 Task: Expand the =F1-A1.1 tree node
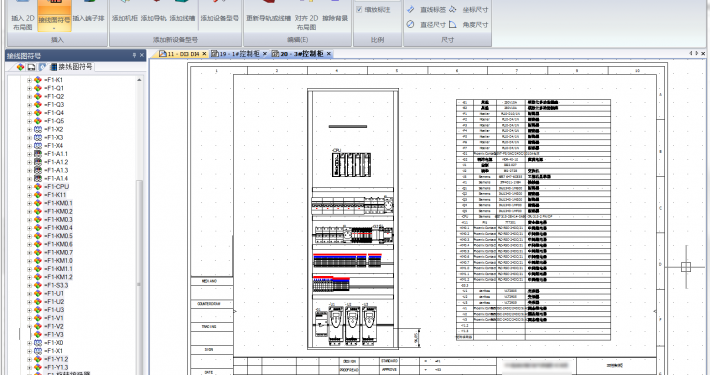[x=29, y=154]
